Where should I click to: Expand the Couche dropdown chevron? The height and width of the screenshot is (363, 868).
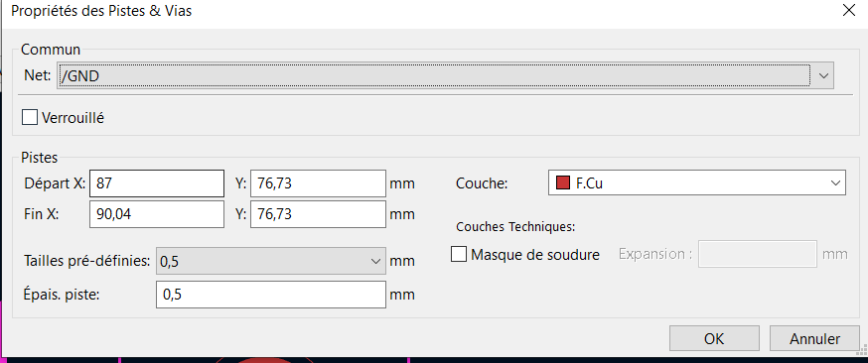click(x=835, y=183)
